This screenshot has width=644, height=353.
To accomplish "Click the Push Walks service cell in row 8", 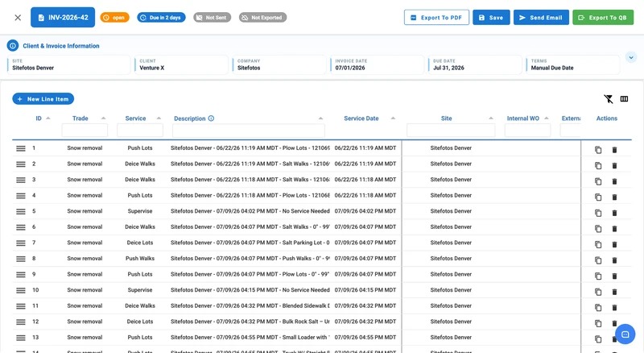I will coord(140,259).
